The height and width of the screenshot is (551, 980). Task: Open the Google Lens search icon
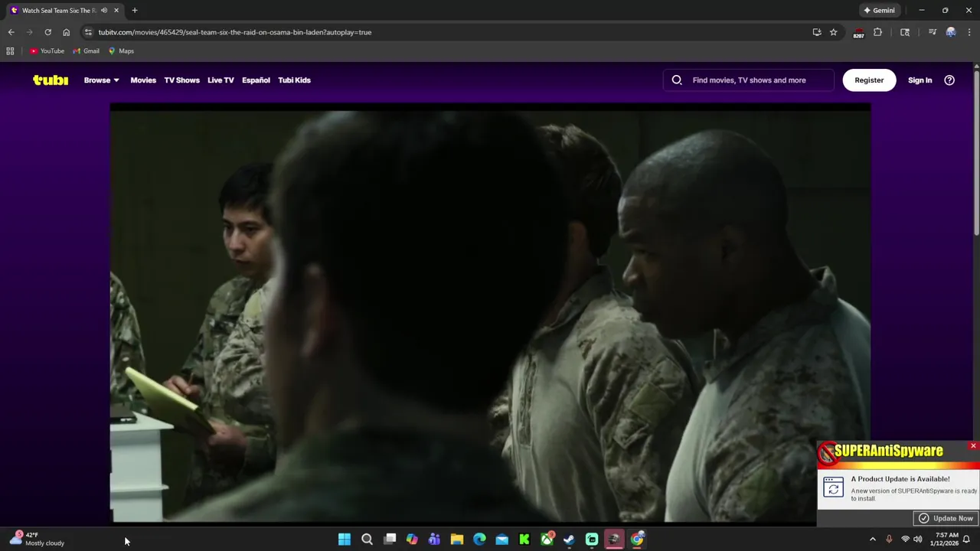pos(905,32)
